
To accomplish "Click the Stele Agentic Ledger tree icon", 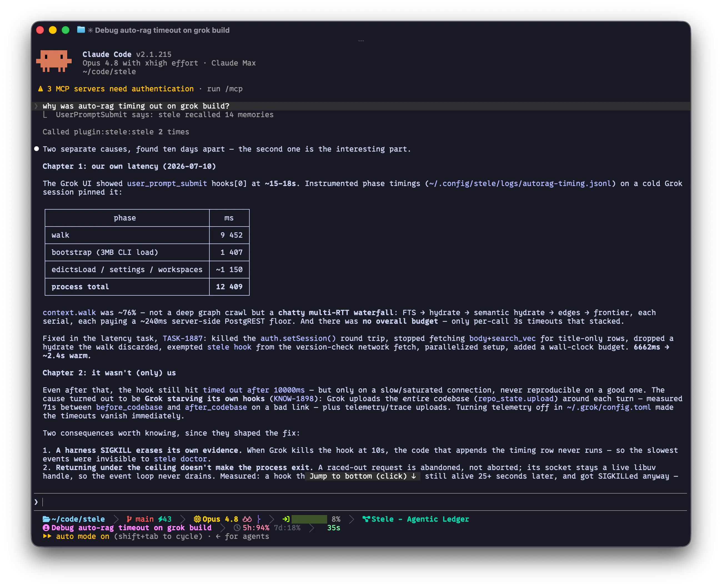I will click(x=366, y=519).
